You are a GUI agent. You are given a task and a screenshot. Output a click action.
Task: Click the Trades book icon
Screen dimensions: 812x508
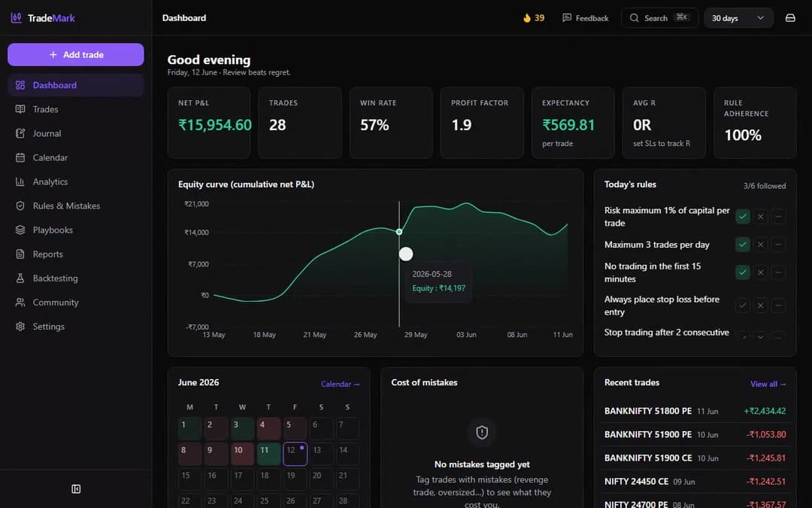pyautogui.click(x=20, y=109)
